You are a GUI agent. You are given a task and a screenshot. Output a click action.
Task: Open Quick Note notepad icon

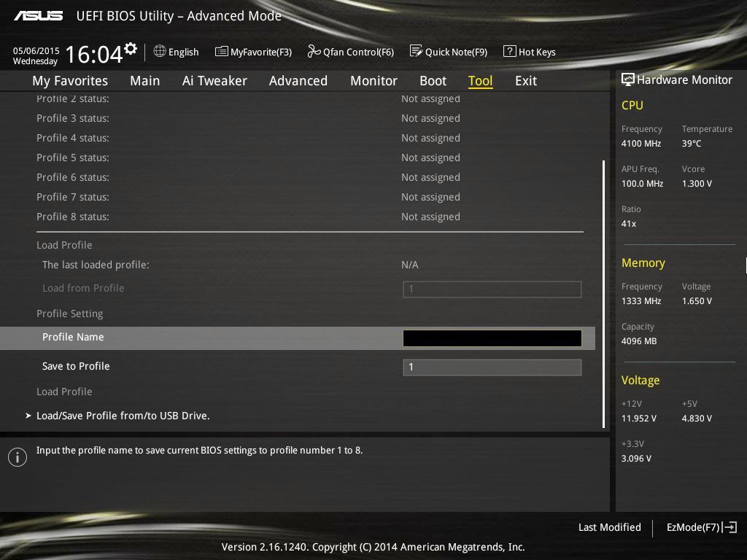tap(416, 51)
